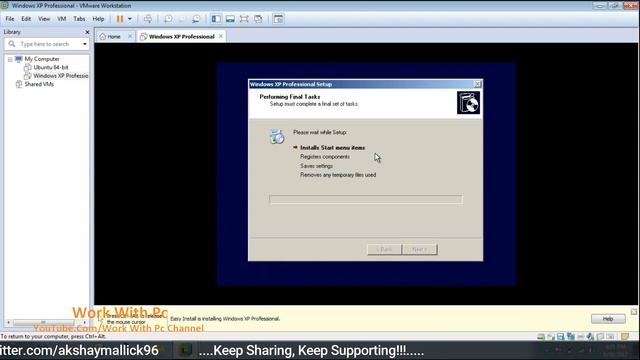Select Shared VMs in the library

(x=39, y=84)
